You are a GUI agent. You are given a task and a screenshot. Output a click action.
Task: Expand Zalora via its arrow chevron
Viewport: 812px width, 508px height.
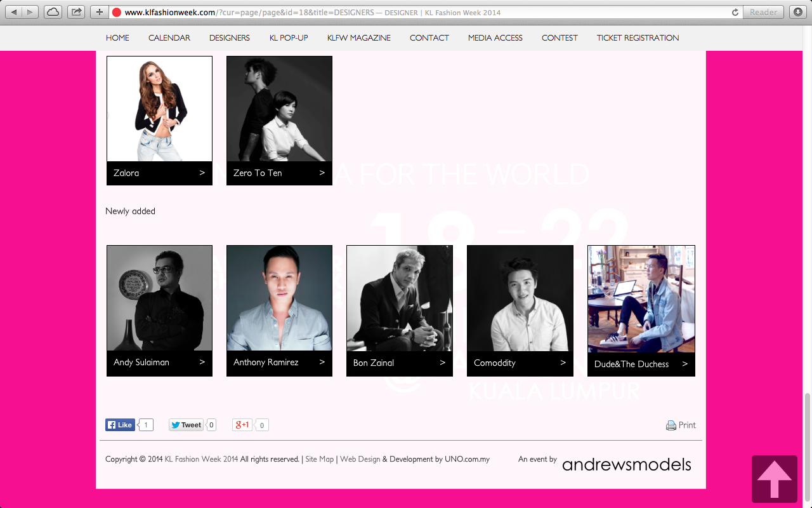pyautogui.click(x=202, y=173)
